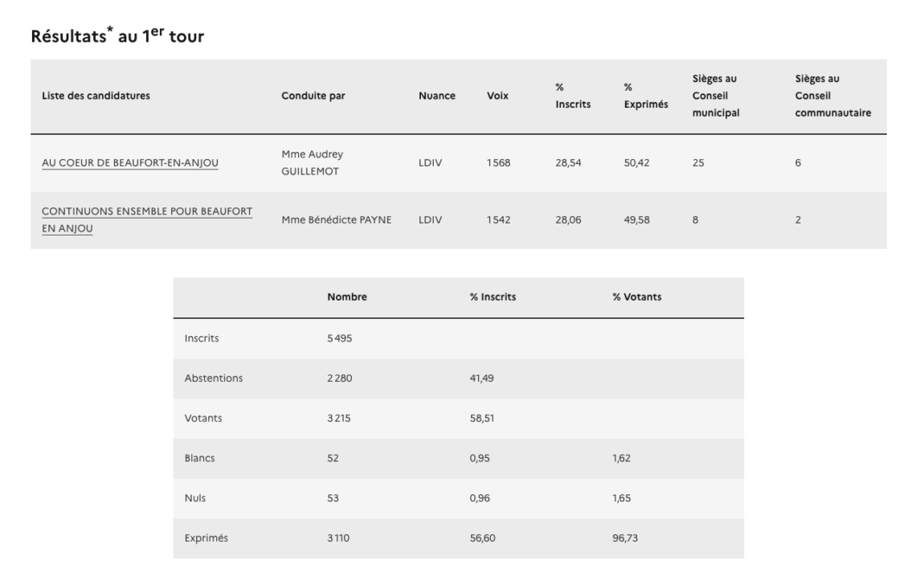Click the 1542 votes cell
This screenshot has height=585, width=924.
tap(497, 220)
